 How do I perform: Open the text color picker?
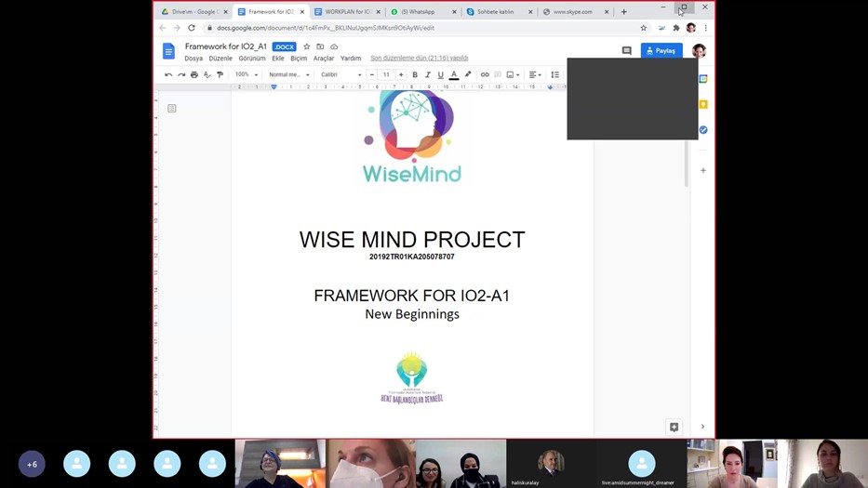[454, 74]
